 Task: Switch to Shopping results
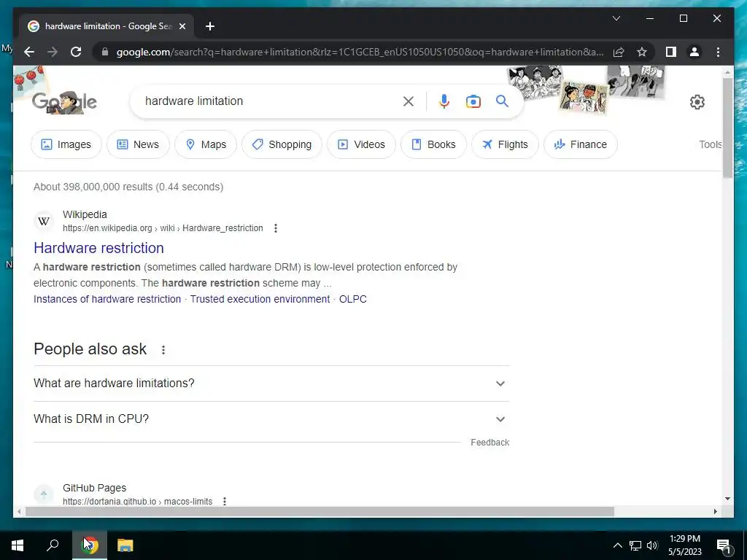pyautogui.click(x=282, y=144)
